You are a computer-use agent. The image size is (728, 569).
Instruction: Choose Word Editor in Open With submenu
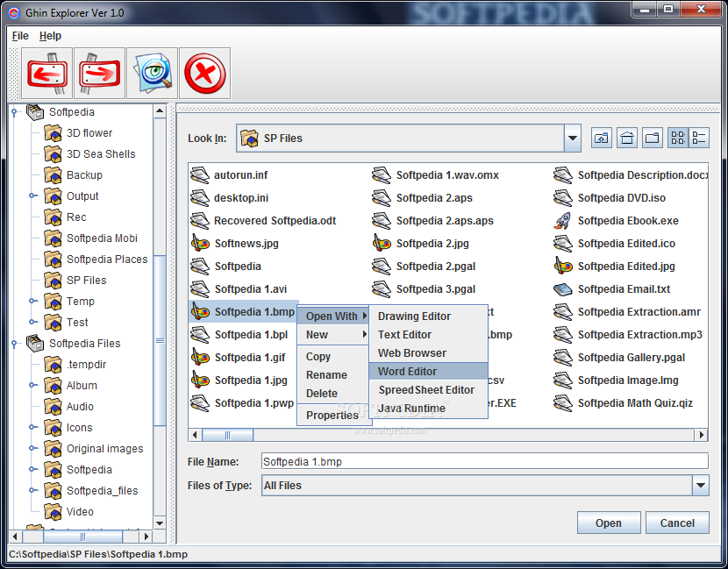click(x=428, y=371)
